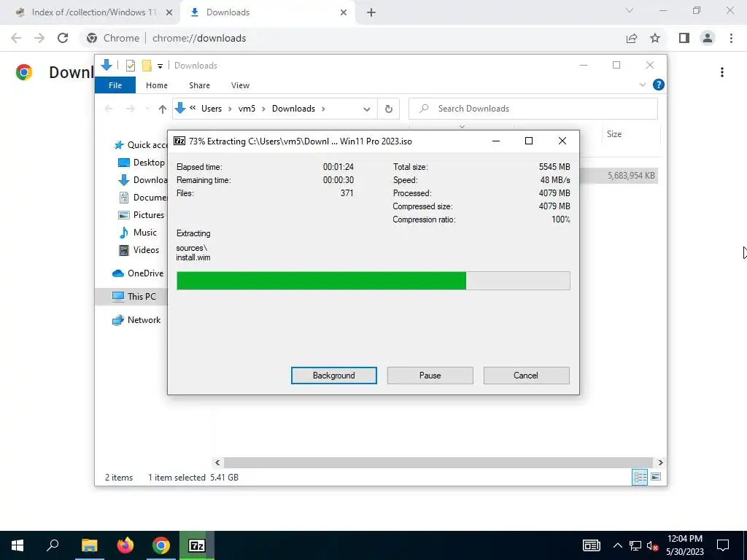The width and height of the screenshot is (747, 560).
Task: Click the 7z icon in extraction dialog title
Action: point(179,141)
